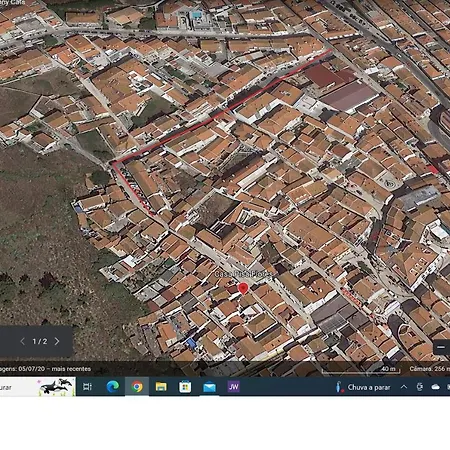The width and height of the screenshot is (450, 450).
Task: Zoom out with the minus button
Action: click(x=441, y=347)
